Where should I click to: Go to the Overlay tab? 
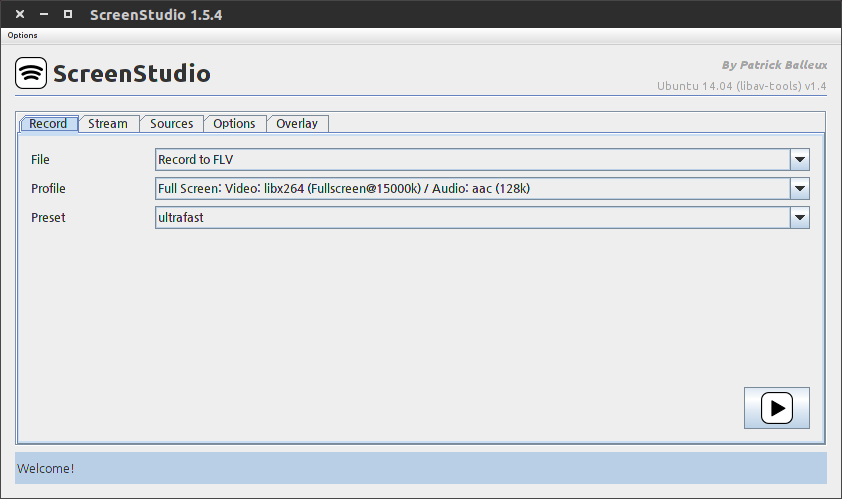[297, 124]
